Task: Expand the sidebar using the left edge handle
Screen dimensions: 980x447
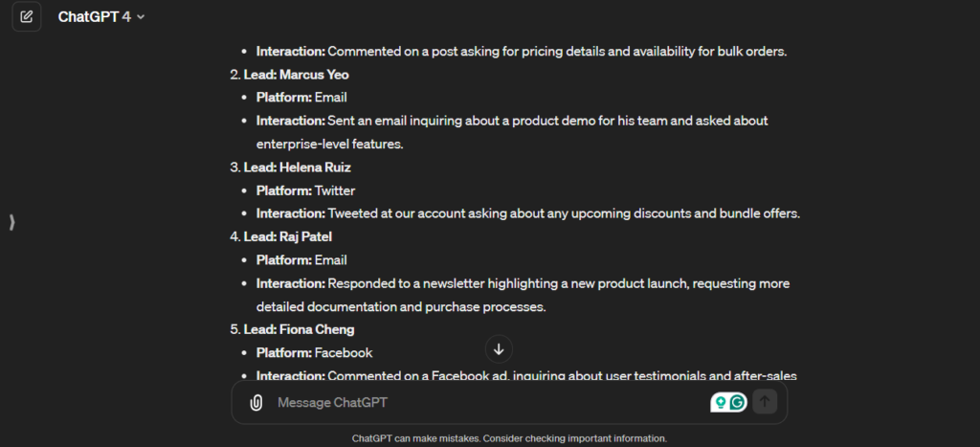Action: [x=11, y=222]
